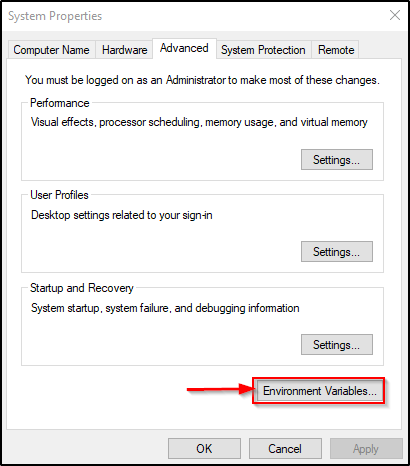Open Startup and Recovery Settings button

337,344
